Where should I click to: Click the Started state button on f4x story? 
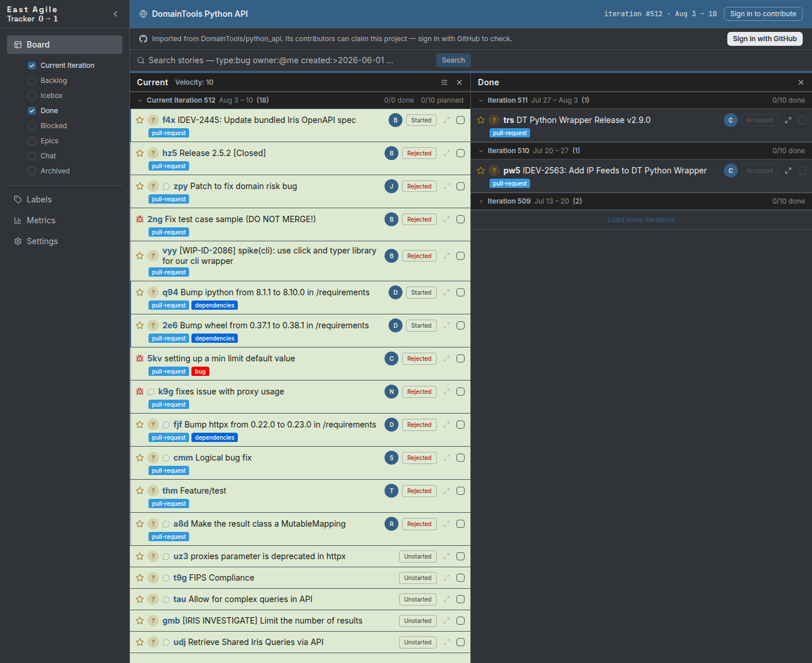pos(422,120)
